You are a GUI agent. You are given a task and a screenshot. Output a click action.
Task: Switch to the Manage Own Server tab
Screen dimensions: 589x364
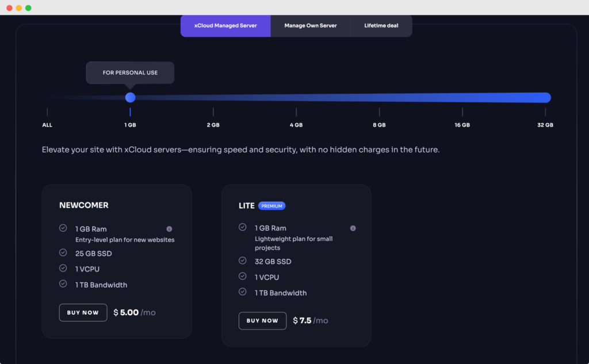pyautogui.click(x=311, y=25)
